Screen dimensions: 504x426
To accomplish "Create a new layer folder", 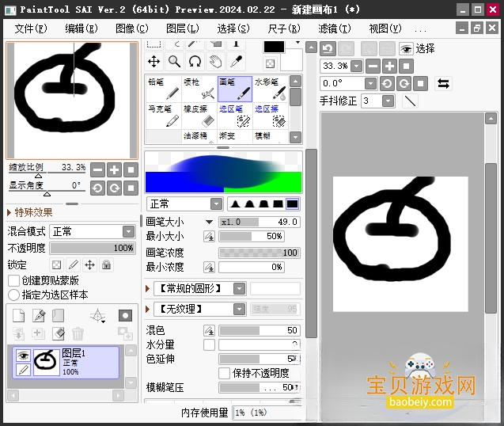I will (59, 316).
